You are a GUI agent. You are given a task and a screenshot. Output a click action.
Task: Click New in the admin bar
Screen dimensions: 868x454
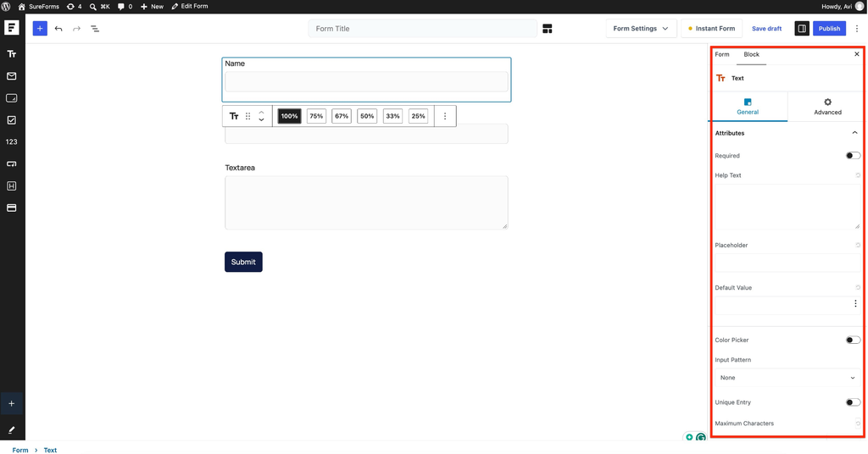[x=153, y=7]
